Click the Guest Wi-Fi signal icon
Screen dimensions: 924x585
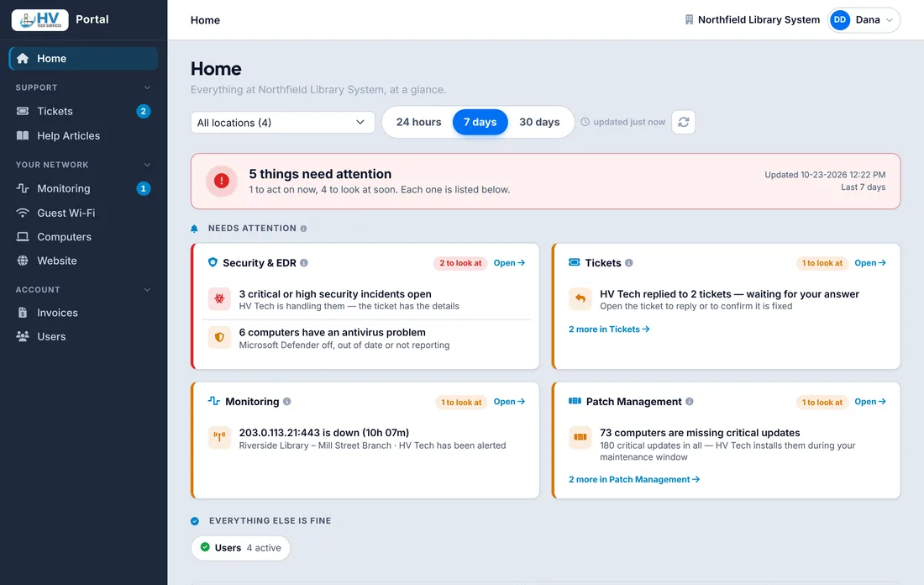click(x=23, y=213)
